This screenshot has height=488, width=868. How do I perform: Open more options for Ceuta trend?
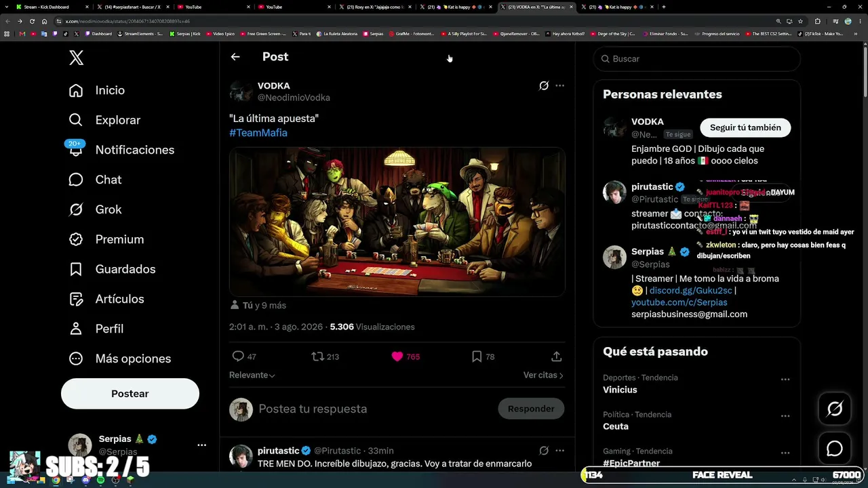pos(785,416)
